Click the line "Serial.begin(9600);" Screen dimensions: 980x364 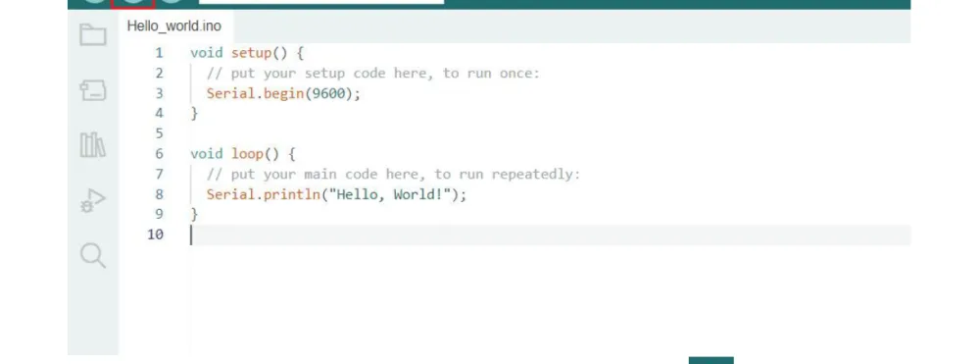click(284, 94)
